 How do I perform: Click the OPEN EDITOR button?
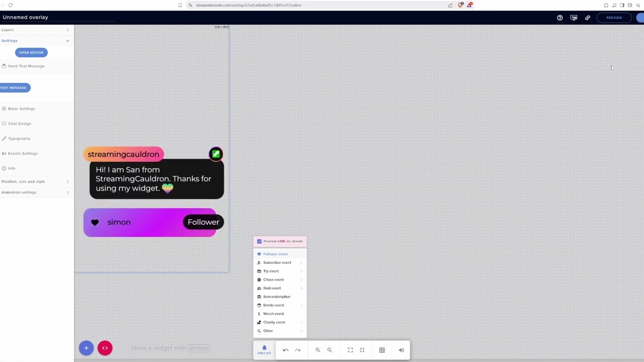pyautogui.click(x=31, y=52)
